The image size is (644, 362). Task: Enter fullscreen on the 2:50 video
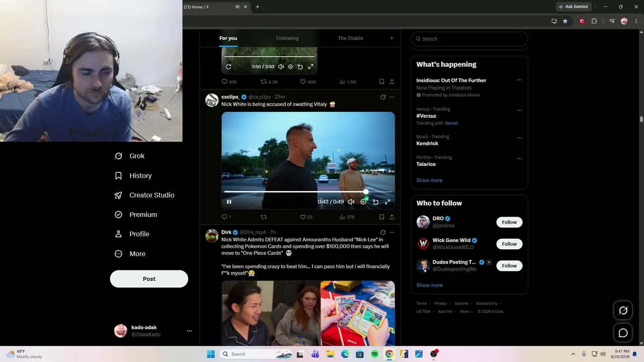(x=310, y=67)
